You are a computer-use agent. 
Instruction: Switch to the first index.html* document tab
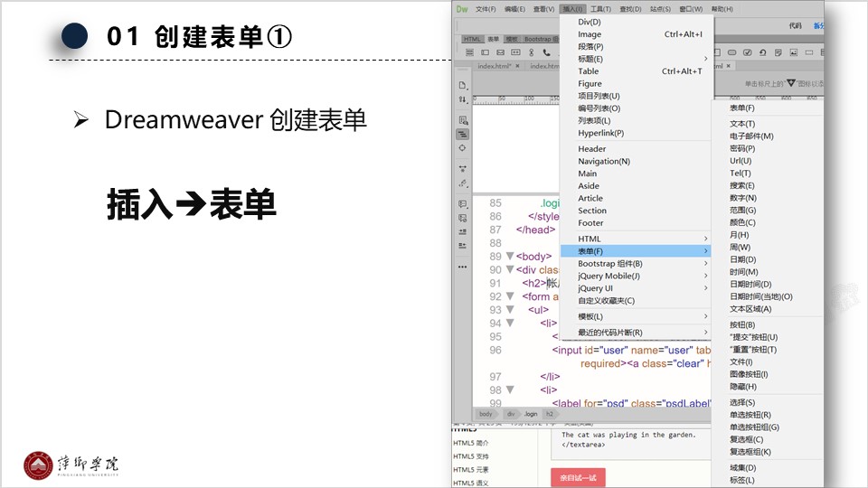494,66
